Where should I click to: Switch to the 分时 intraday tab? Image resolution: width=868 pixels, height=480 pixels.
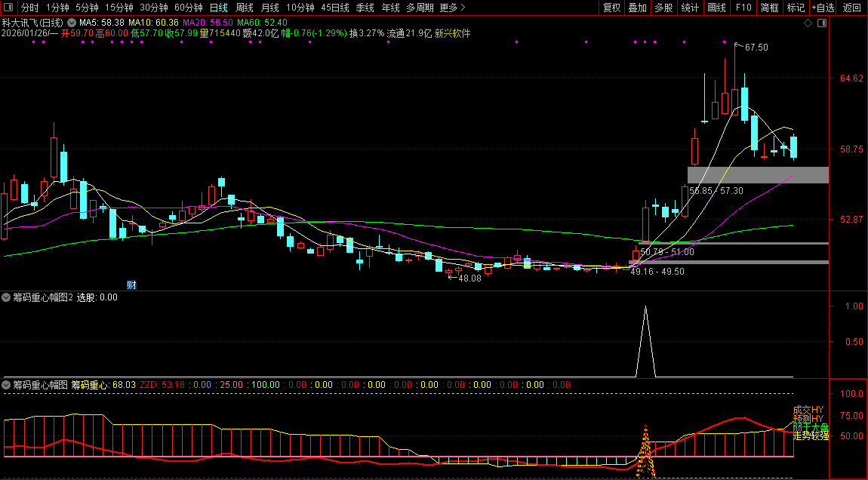click(x=30, y=8)
